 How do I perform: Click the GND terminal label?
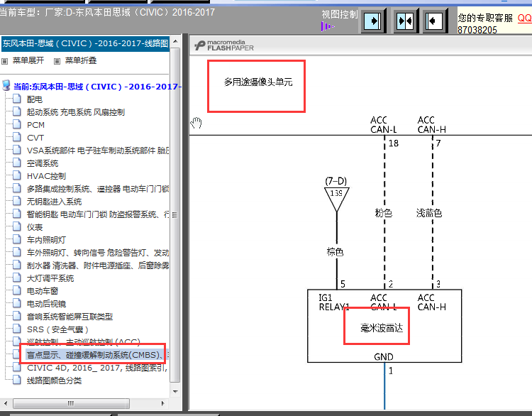pyautogui.click(x=384, y=357)
